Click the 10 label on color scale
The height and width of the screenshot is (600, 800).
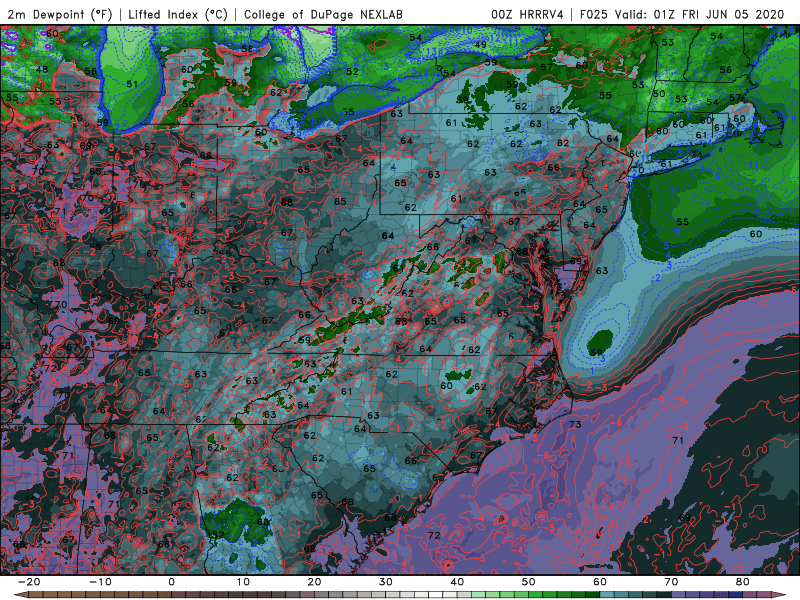click(243, 582)
